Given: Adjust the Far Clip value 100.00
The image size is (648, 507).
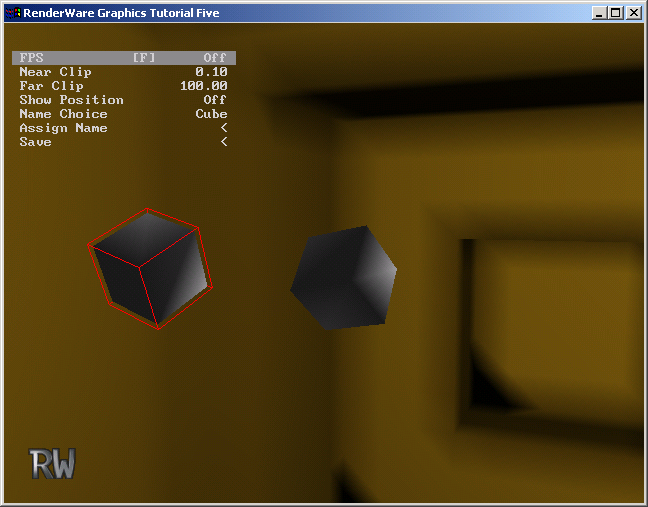Looking at the screenshot, I should 203,86.
